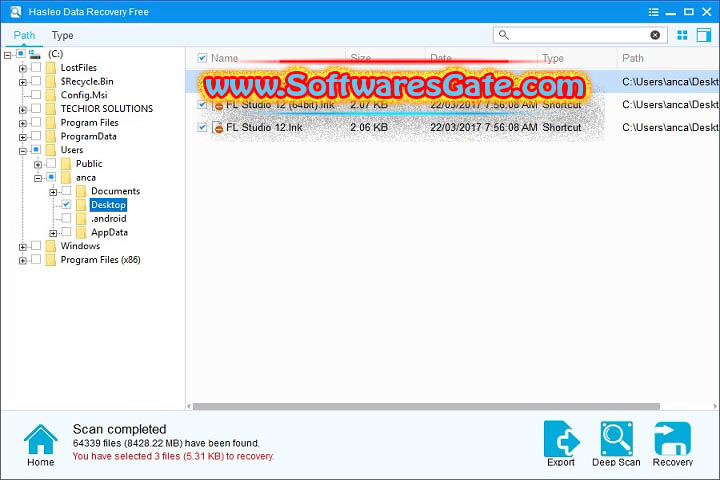
Task: Click the horizontal scrollbar thumb
Action: pos(426,406)
